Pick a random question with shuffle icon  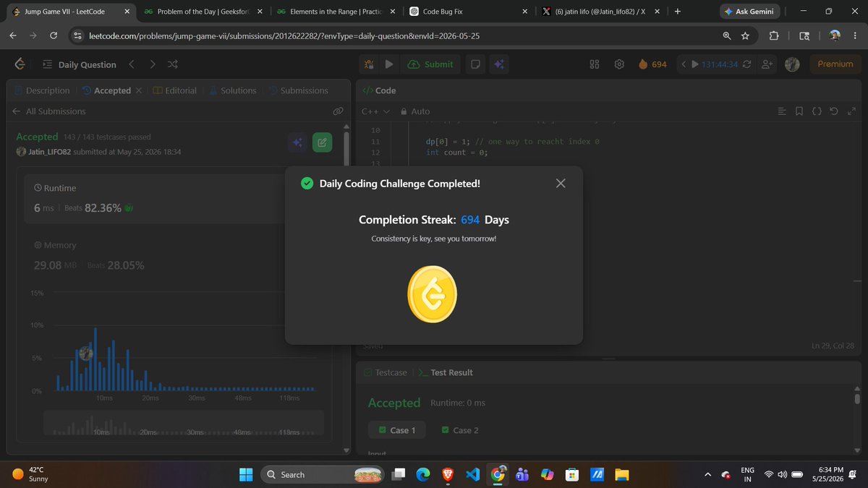[173, 64]
